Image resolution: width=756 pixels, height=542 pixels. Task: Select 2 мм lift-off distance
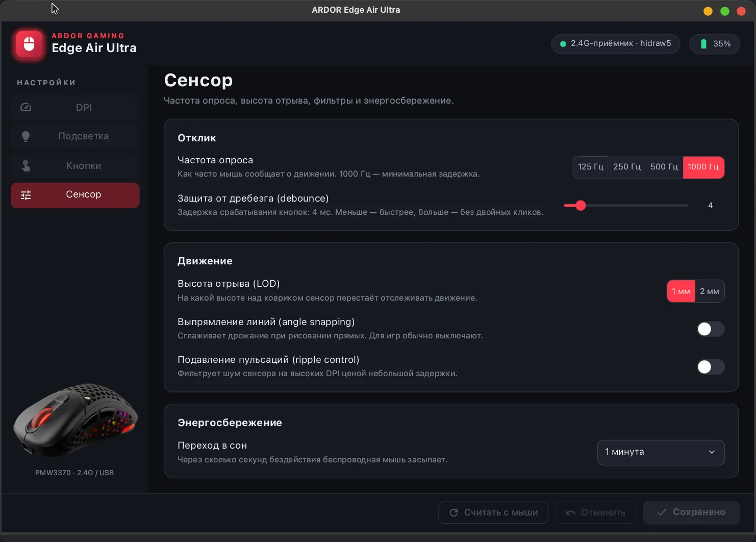pos(710,291)
